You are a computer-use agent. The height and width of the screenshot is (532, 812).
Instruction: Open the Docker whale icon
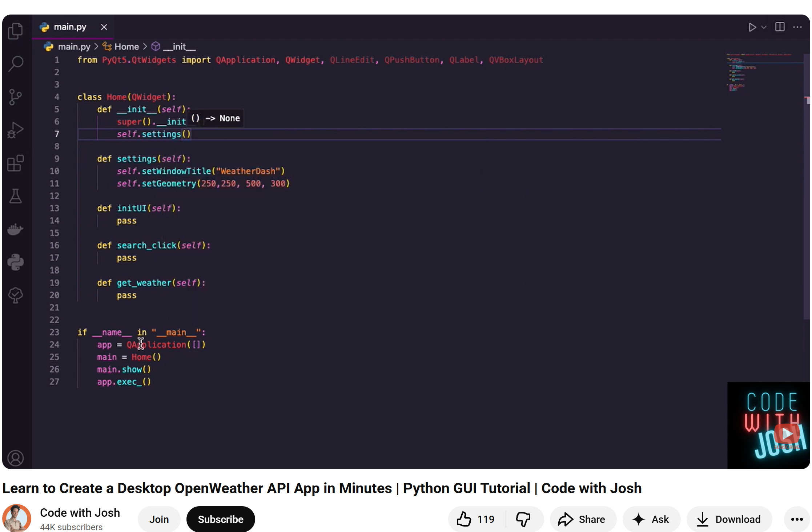16,229
